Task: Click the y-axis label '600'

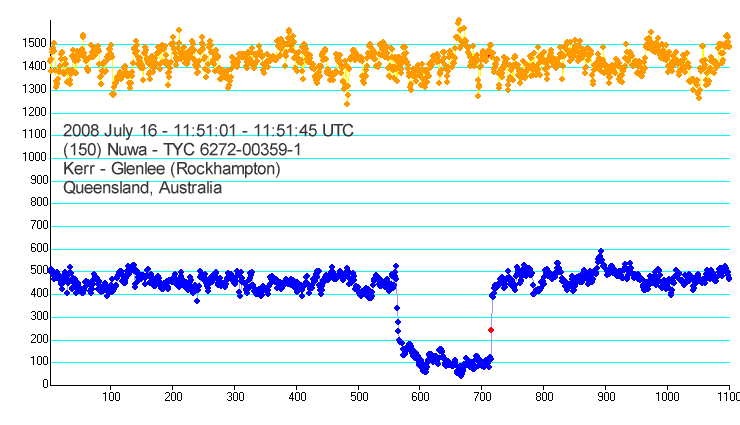Action: click(x=39, y=248)
